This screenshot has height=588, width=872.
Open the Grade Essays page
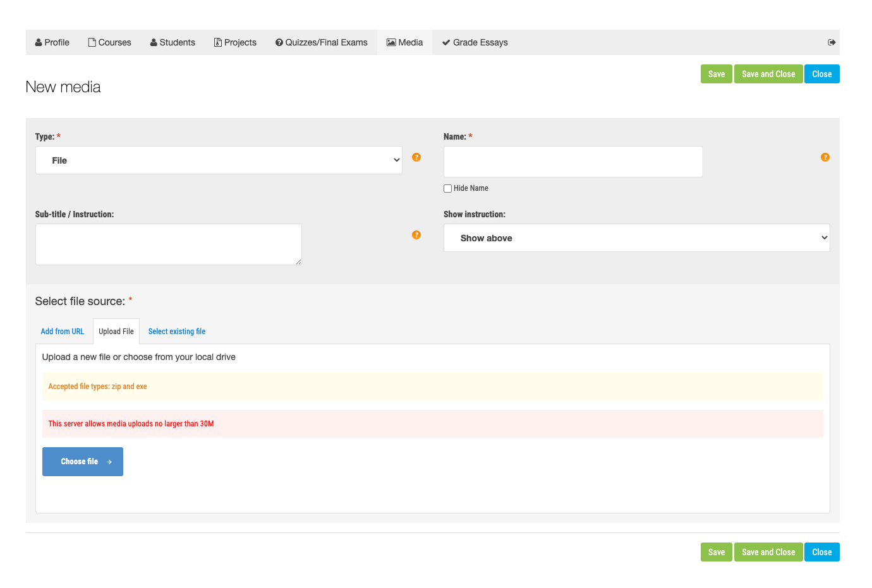click(x=475, y=42)
